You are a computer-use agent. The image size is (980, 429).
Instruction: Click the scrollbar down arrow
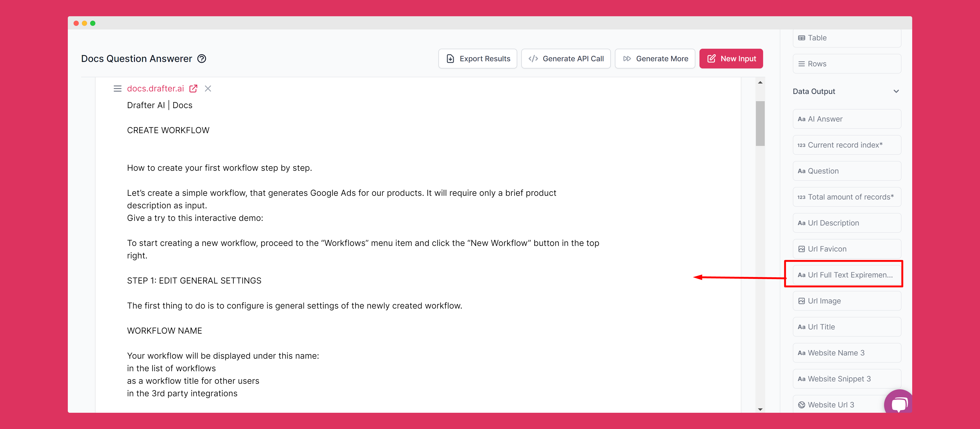click(760, 409)
